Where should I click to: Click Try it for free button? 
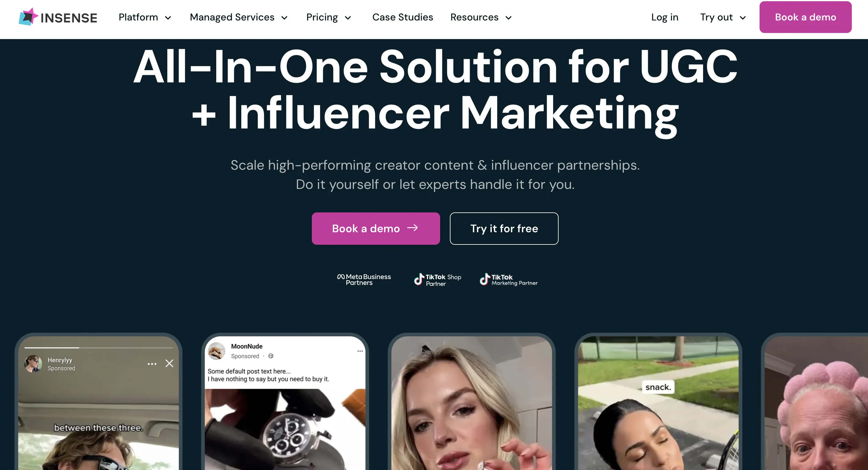[x=504, y=229]
